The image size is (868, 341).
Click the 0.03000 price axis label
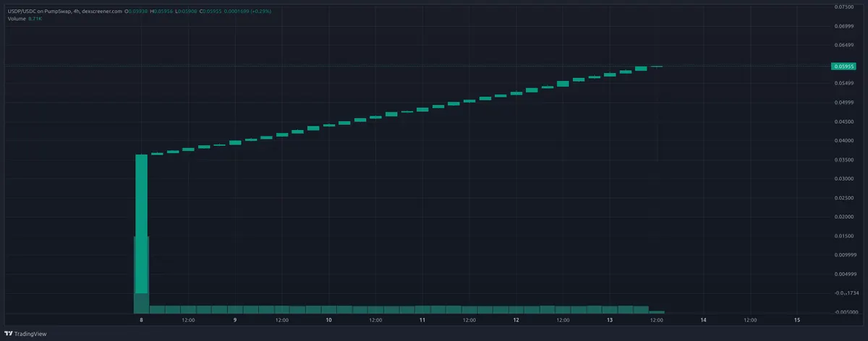[844, 178]
